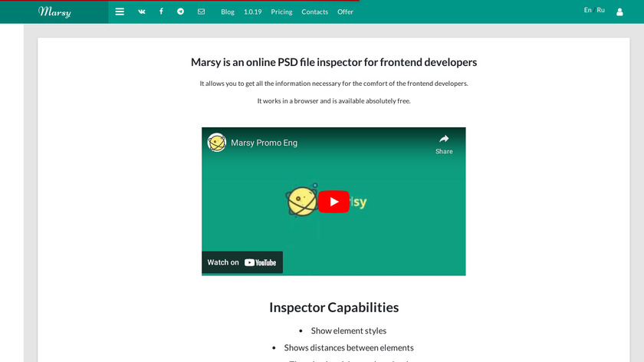Click the email envelope icon
644x362 pixels.
click(201, 12)
